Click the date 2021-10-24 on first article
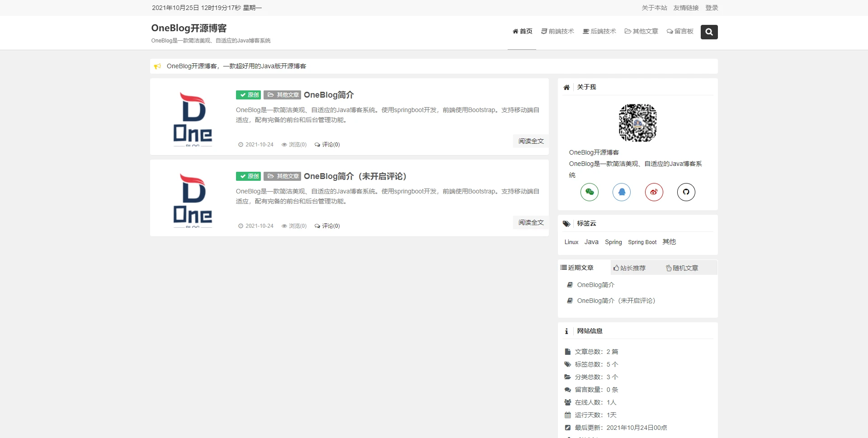This screenshot has width=868, height=438. coord(256,145)
